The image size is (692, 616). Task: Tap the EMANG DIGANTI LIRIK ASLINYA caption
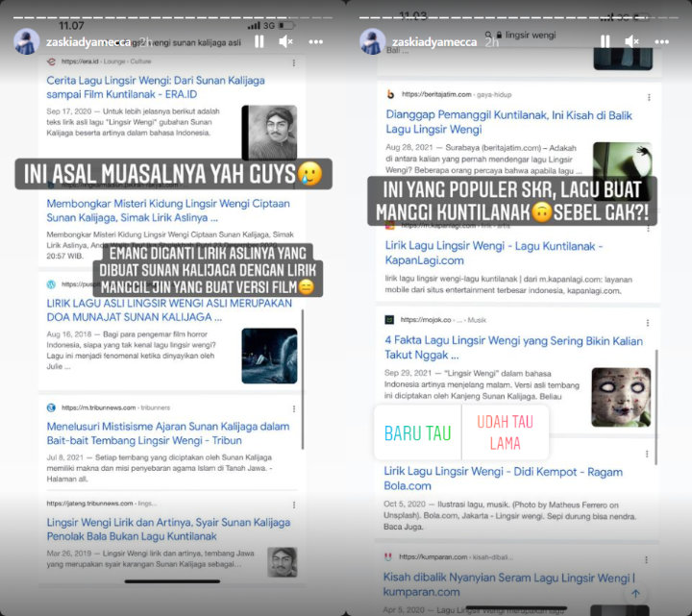click(x=208, y=270)
